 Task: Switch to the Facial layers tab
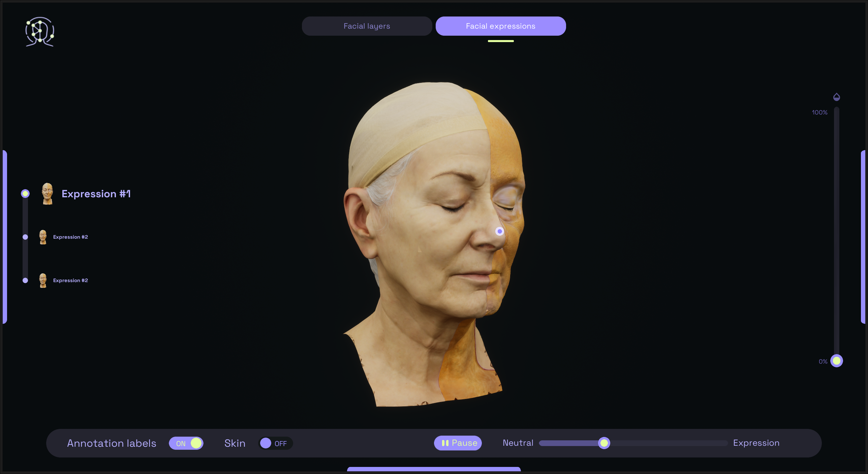(367, 26)
